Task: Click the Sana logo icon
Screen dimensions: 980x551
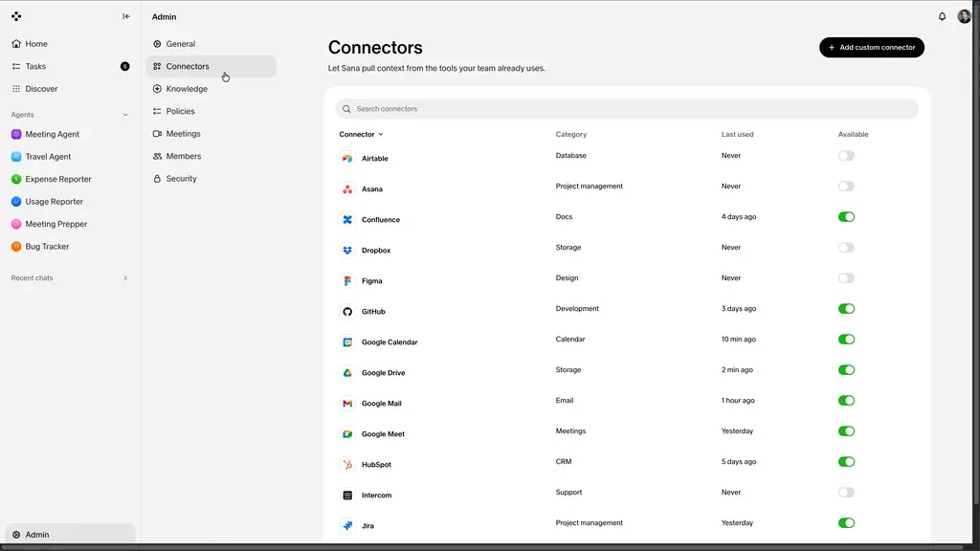Action: [x=16, y=16]
